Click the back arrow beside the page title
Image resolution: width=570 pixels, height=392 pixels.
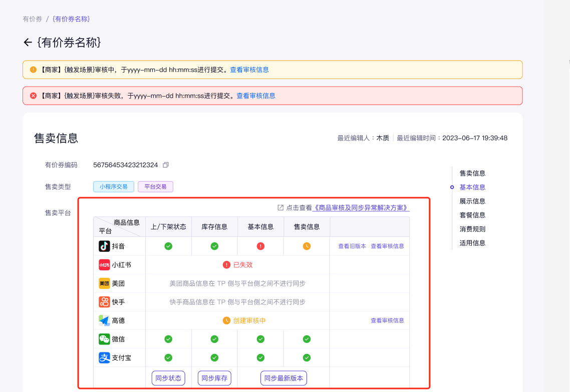(x=28, y=43)
